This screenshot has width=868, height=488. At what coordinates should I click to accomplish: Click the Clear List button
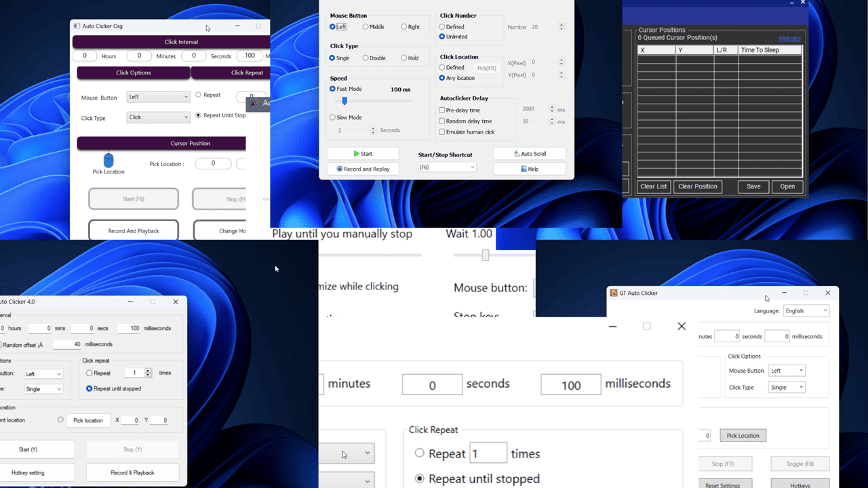[x=654, y=186]
